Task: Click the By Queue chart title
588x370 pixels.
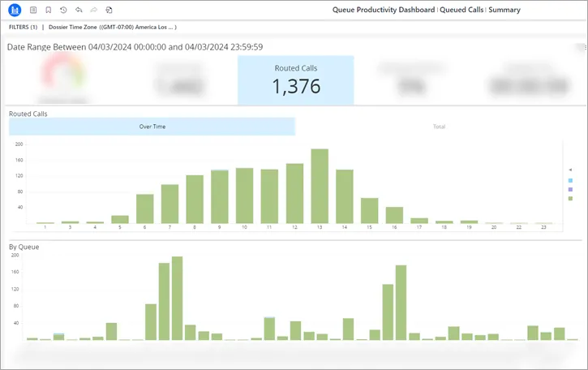Action: tap(24, 247)
